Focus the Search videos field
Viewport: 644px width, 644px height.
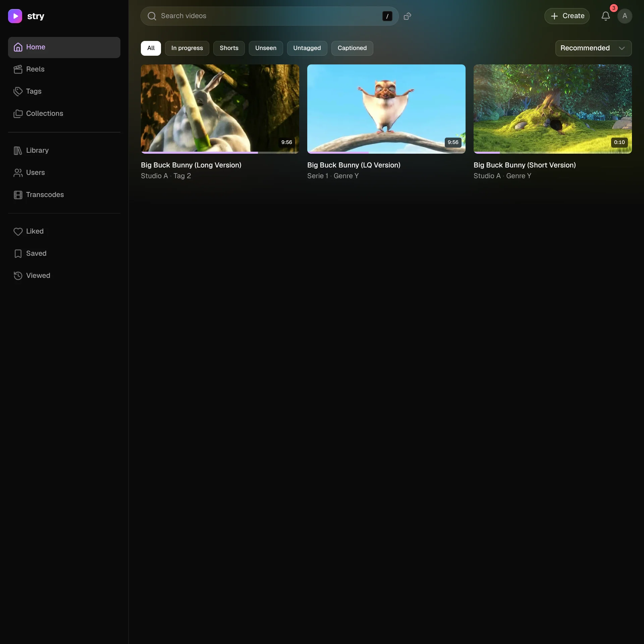(x=269, y=16)
